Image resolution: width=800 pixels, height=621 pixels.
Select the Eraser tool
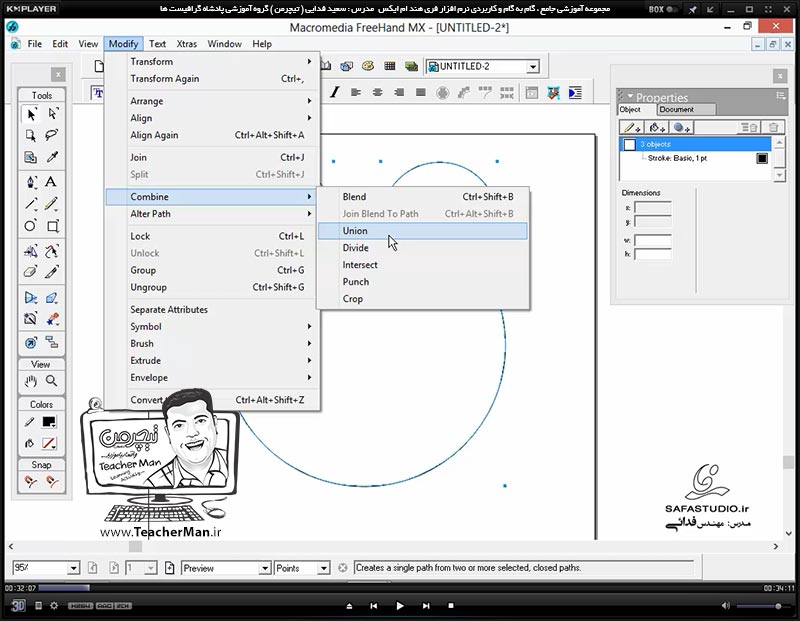tap(31, 272)
